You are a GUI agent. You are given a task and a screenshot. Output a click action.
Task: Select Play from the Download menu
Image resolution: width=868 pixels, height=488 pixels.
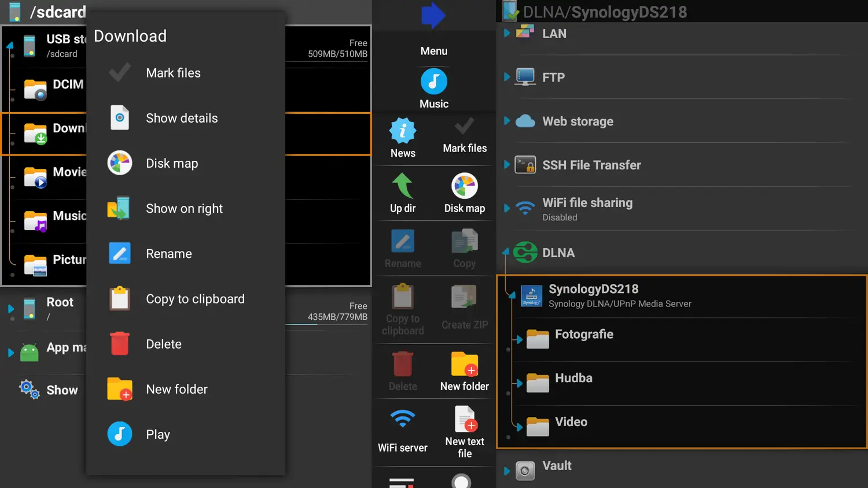point(157,434)
